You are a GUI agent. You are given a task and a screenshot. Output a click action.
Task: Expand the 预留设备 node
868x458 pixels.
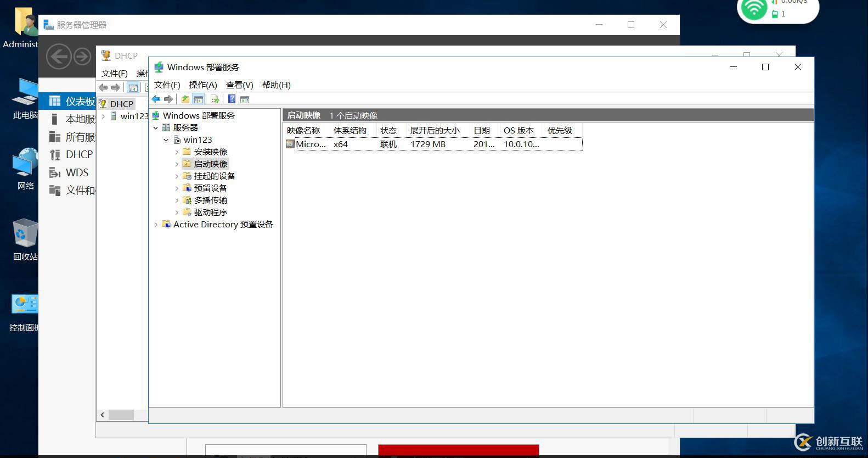point(177,188)
